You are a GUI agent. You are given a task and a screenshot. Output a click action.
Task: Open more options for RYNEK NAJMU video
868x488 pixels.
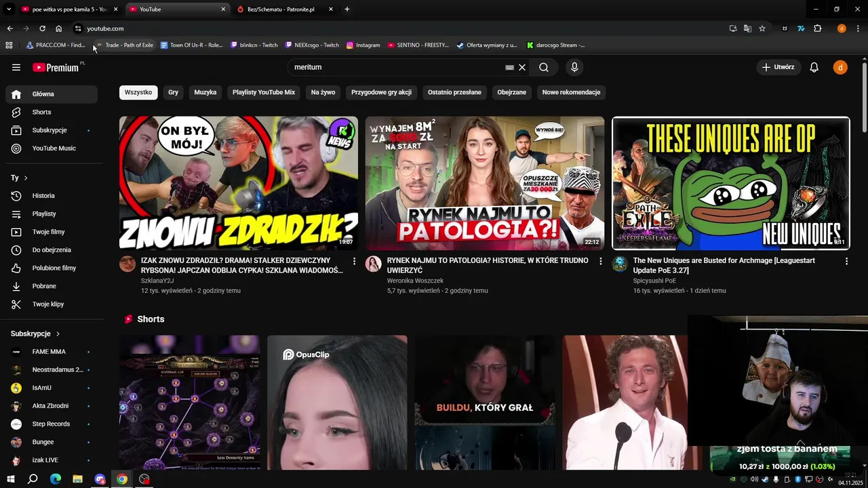tap(600, 261)
